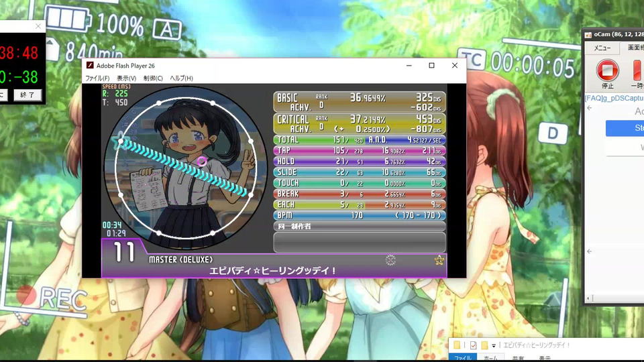Image resolution: width=644 pixels, height=362 pixels.
Task: Click the star slide note on the ring
Action: pyautogui.click(x=120, y=140)
